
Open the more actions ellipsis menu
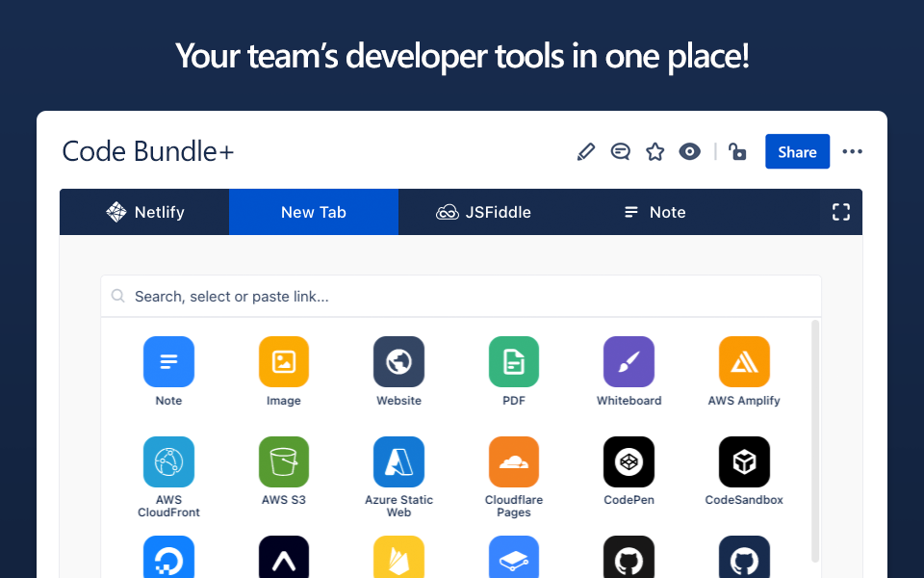point(852,151)
